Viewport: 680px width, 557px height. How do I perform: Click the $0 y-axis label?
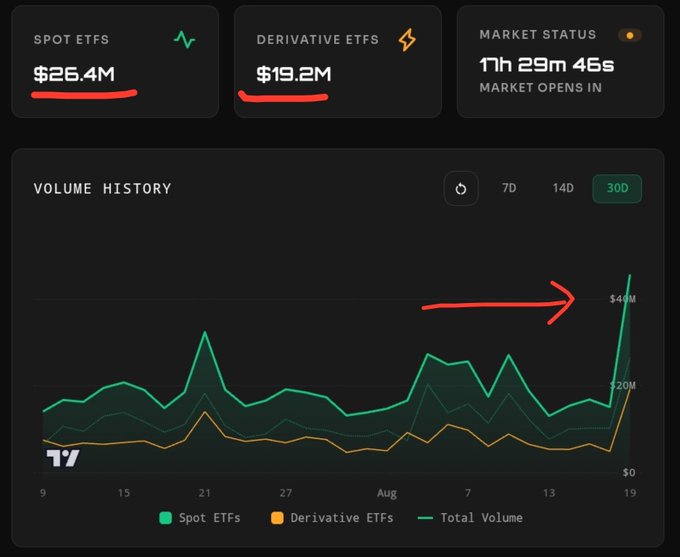point(629,472)
